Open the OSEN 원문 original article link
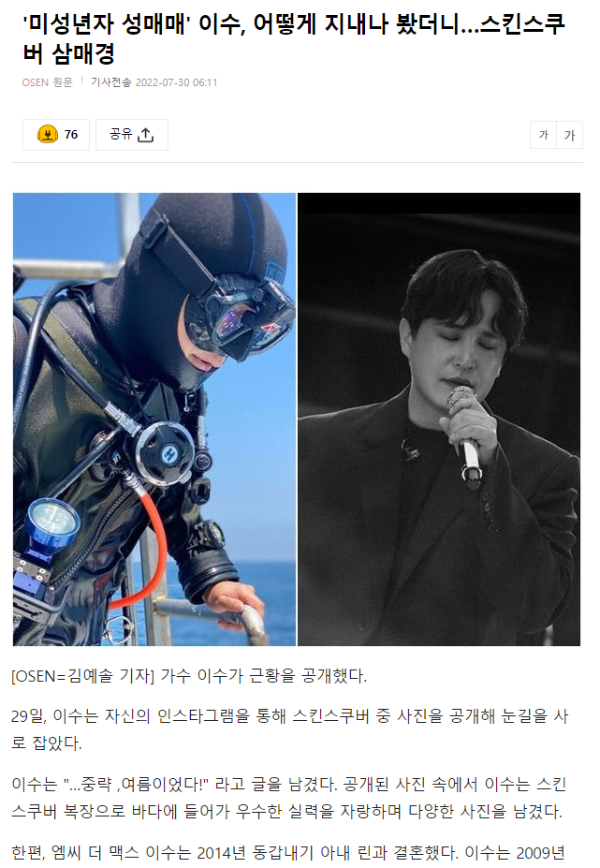This screenshot has width=600, height=868. [x=47, y=82]
